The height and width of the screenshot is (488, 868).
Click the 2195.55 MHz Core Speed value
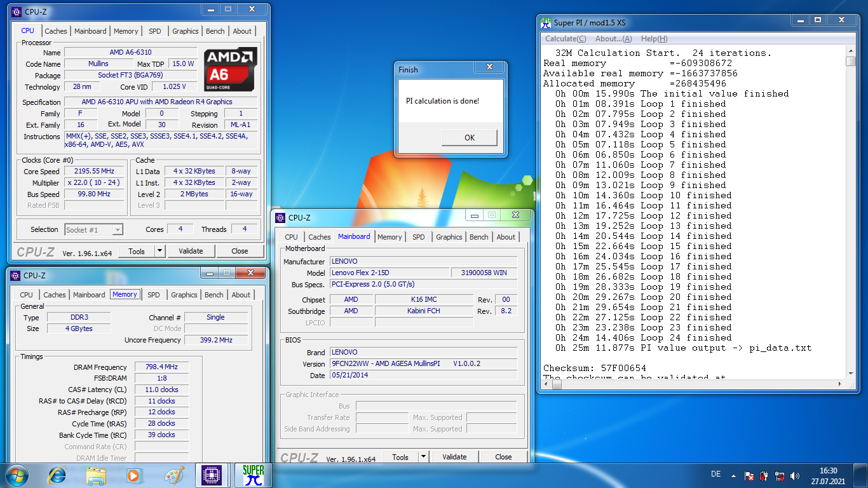click(x=95, y=172)
